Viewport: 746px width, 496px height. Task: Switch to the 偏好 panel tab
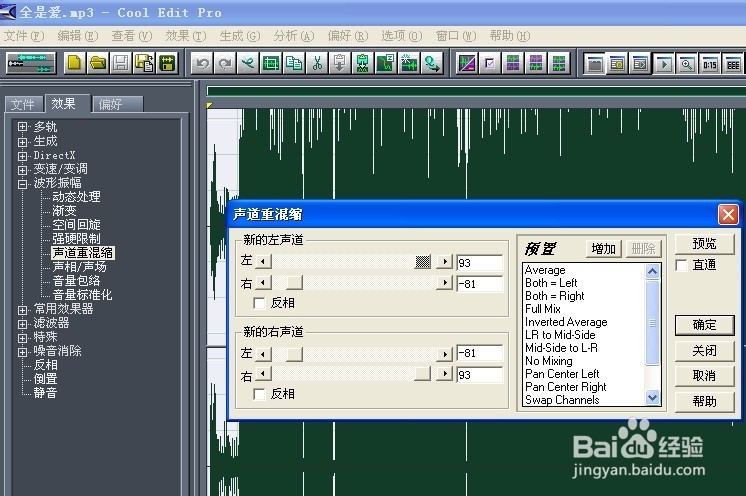117,104
